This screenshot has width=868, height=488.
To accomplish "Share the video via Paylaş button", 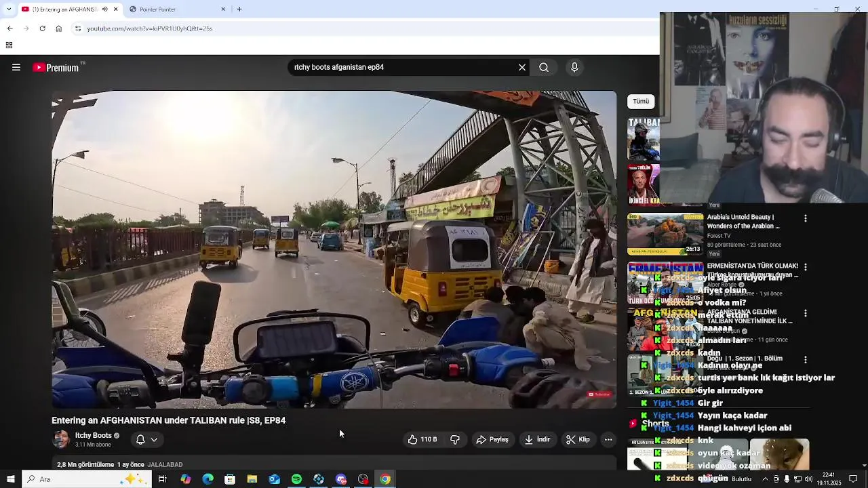I will 492,439.
